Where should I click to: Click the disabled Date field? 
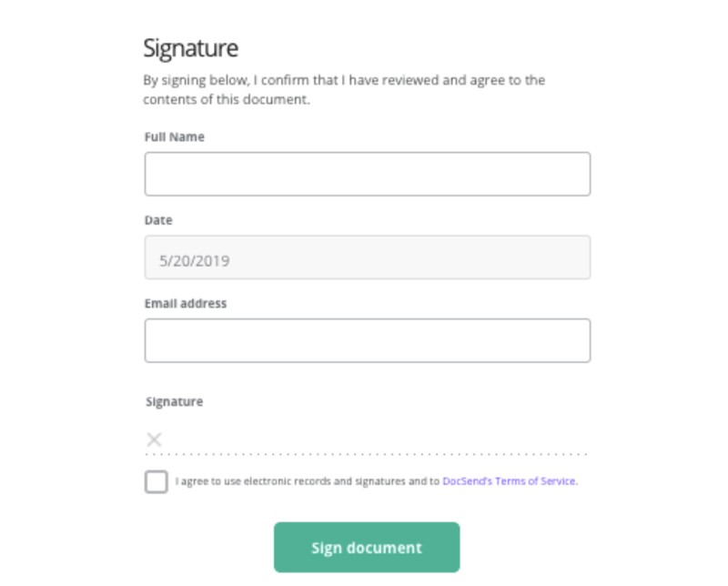pyautogui.click(x=368, y=258)
